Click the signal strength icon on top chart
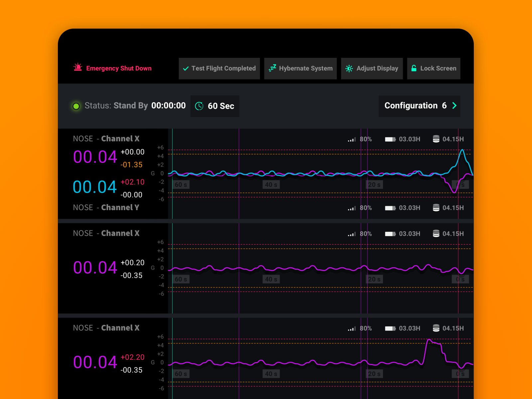 (x=351, y=139)
